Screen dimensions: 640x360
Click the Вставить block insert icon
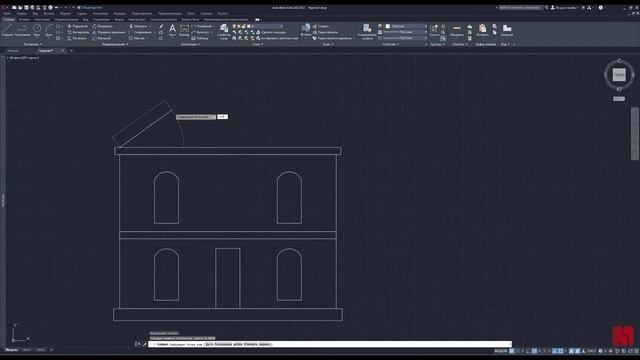click(x=306, y=30)
